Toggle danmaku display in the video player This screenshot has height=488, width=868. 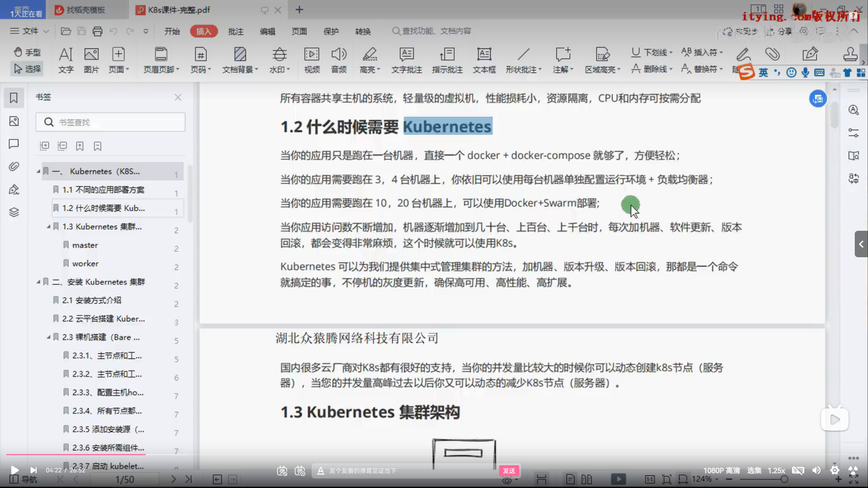click(x=282, y=470)
